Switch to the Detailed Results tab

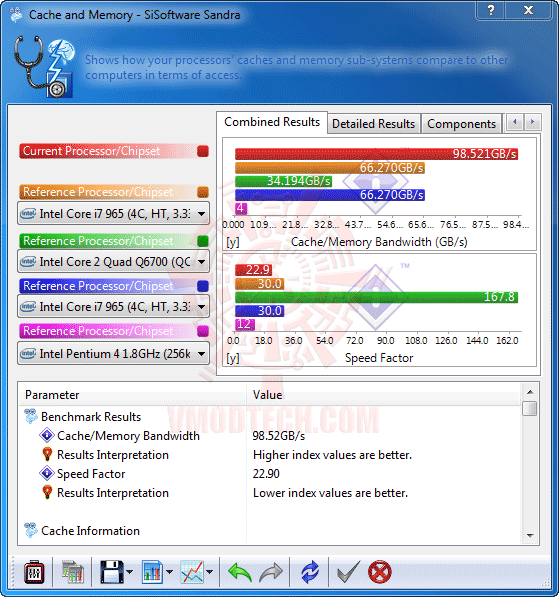[373, 124]
